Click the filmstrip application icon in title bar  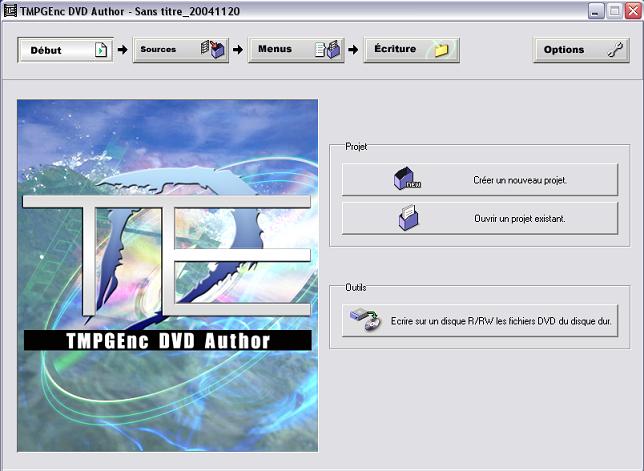10,10
